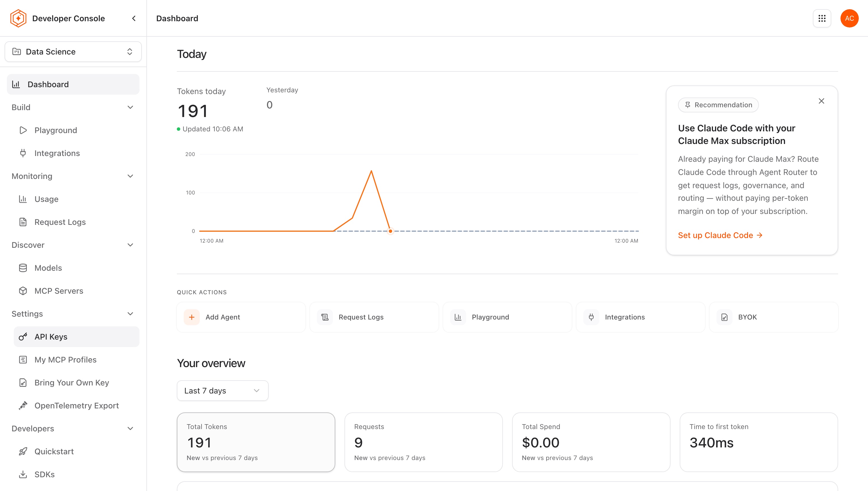
Task: Click the Usage bar chart icon
Action: (x=23, y=199)
